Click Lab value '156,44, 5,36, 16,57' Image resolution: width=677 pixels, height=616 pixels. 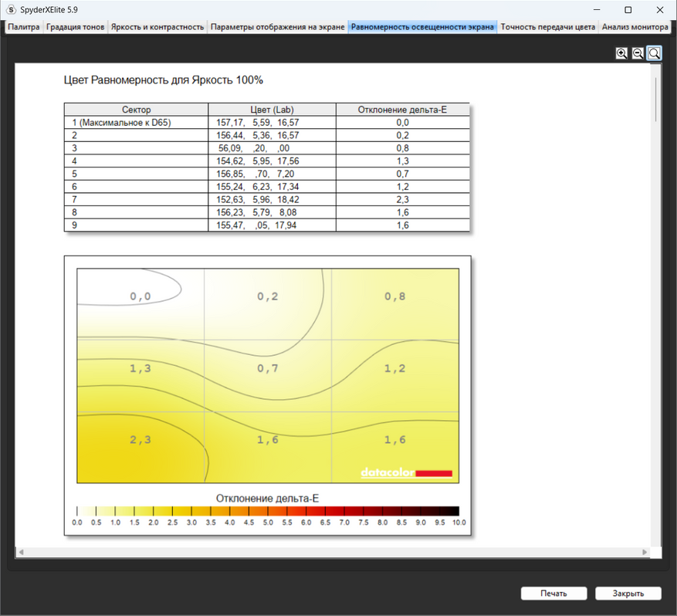point(257,135)
